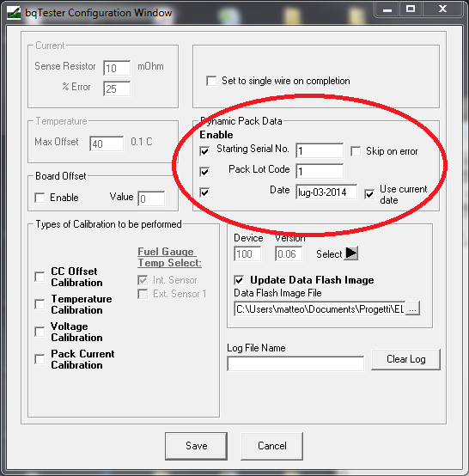Close the bqTester Configuration Window
The width and height of the screenshot is (469, 476).
(x=442, y=9)
